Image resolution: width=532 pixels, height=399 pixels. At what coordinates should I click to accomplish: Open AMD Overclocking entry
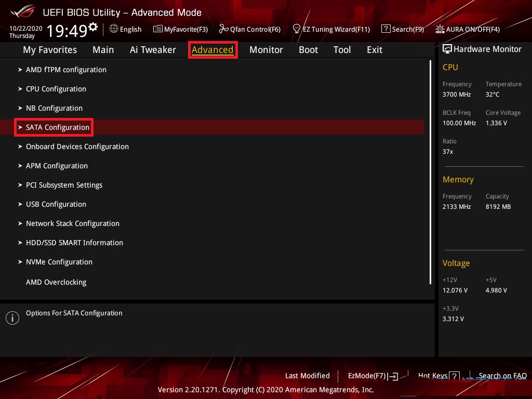click(x=56, y=282)
